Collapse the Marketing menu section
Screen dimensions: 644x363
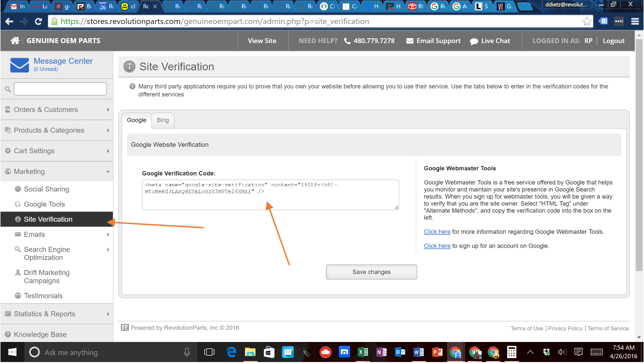(57, 171)
